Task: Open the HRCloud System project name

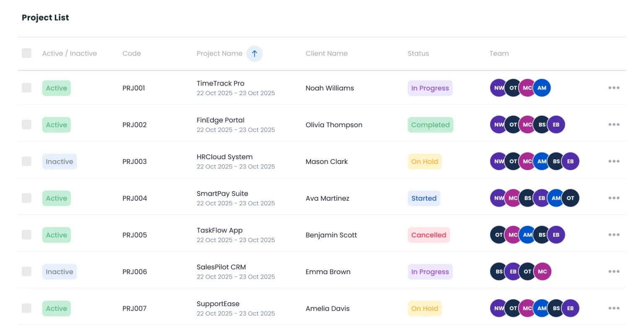Action: point(225,157)
